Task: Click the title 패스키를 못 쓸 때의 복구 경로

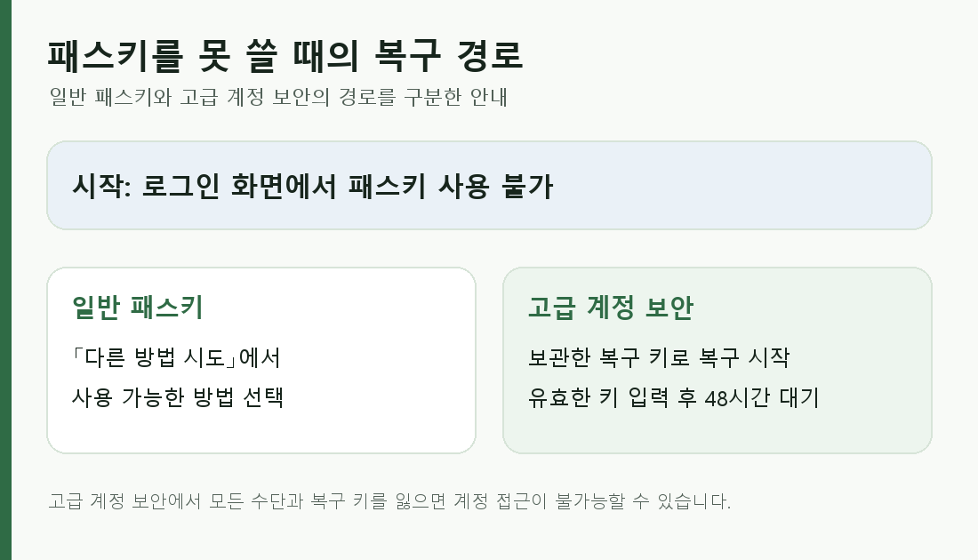Action: click(x=285, y=55)
